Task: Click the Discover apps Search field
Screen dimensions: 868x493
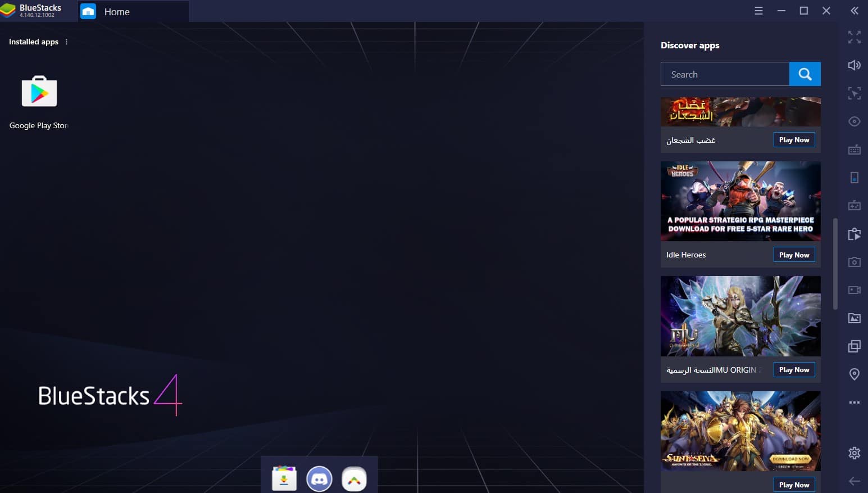Action: pyautogui.click(x=725, y=74)
